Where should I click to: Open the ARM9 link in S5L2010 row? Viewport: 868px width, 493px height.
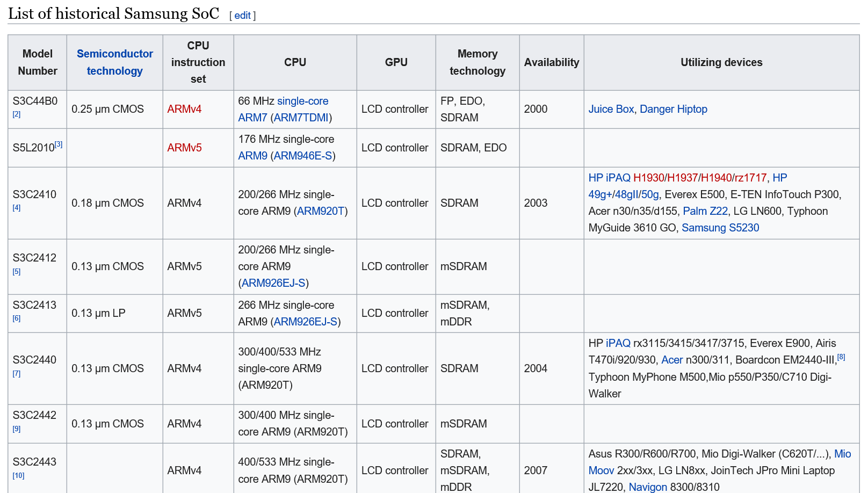pos(252,156)
